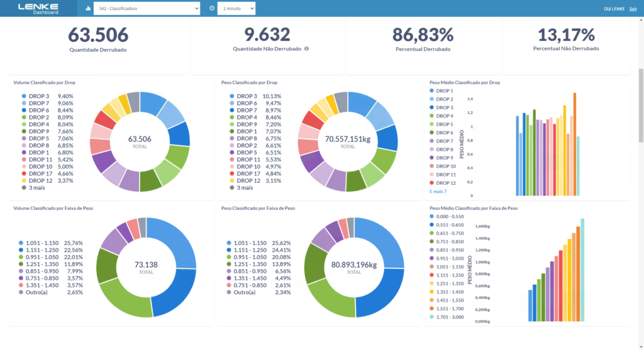Click the DROP 3 10,13% legend entry
Screen dimensions: 644x362
255,96
